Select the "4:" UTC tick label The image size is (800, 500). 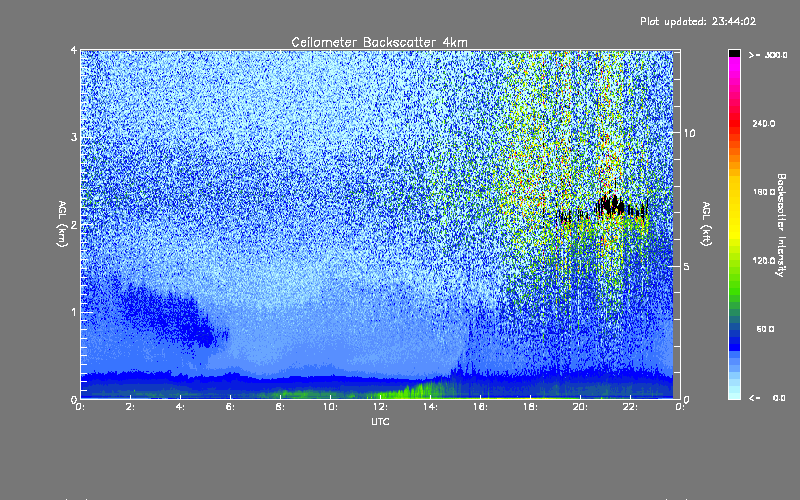pyautogui.click(x=180, y=407)
